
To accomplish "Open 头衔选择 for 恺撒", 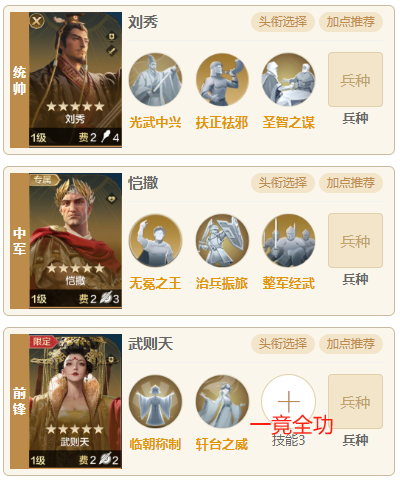I will tap(283, 183).
